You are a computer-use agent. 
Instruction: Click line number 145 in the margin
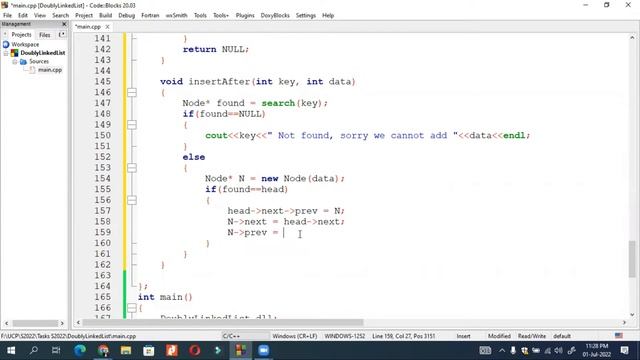coord(102,81)
